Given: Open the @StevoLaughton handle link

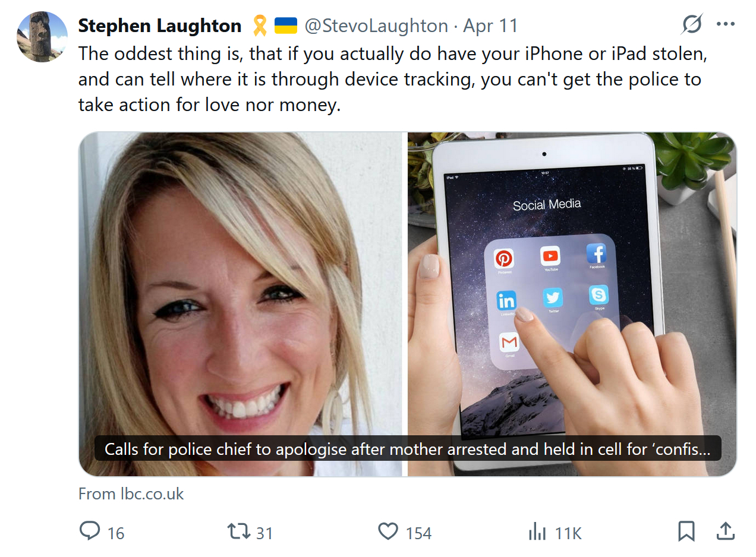Looking at the screenshot, I should 376,26.
